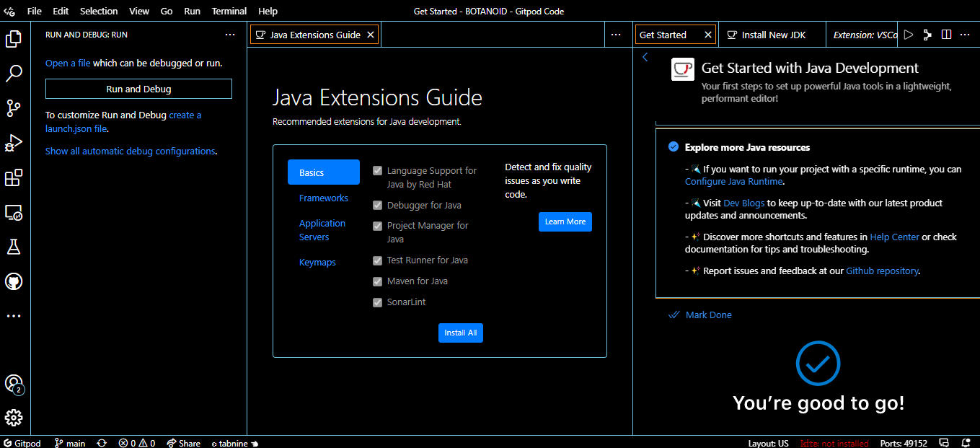
Task: Click the main branch status item
Action: (70, 443)
